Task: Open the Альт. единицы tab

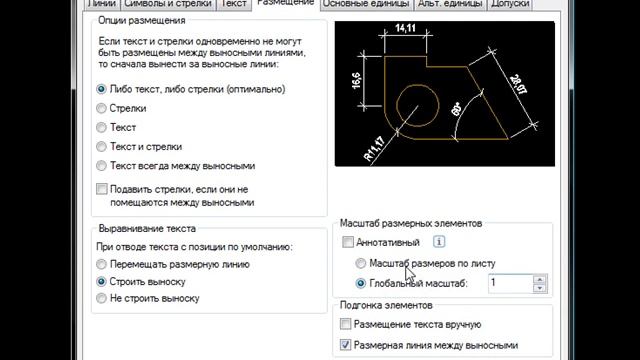Action: tap(450, 4)
